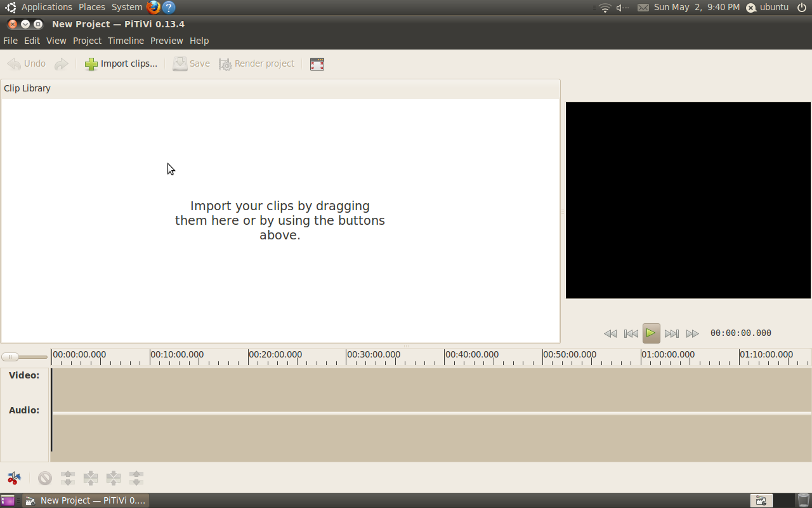Start playback with the Play button
This screenshot has height=508, width=812.
651,333
